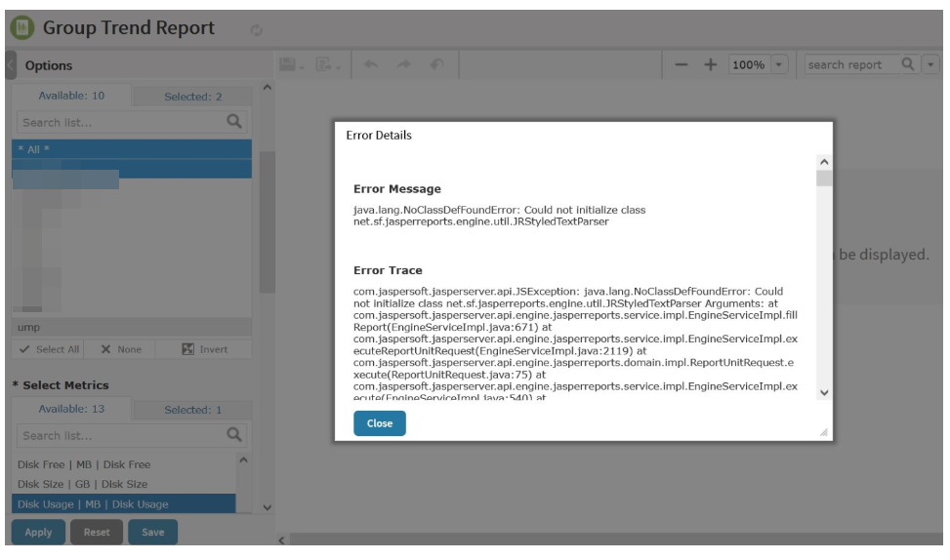This screenshot has width=950, height=560.
Task: Click the search report input field
Action: [851, 64]
